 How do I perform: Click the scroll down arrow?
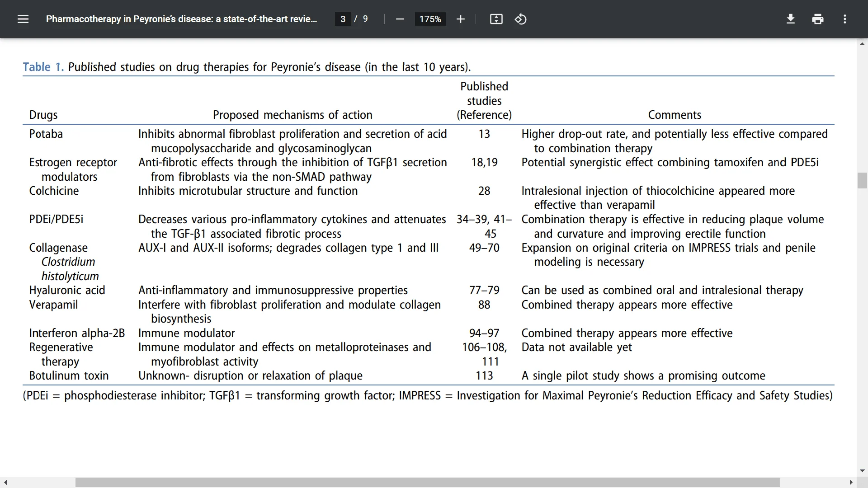coord(862,471)
